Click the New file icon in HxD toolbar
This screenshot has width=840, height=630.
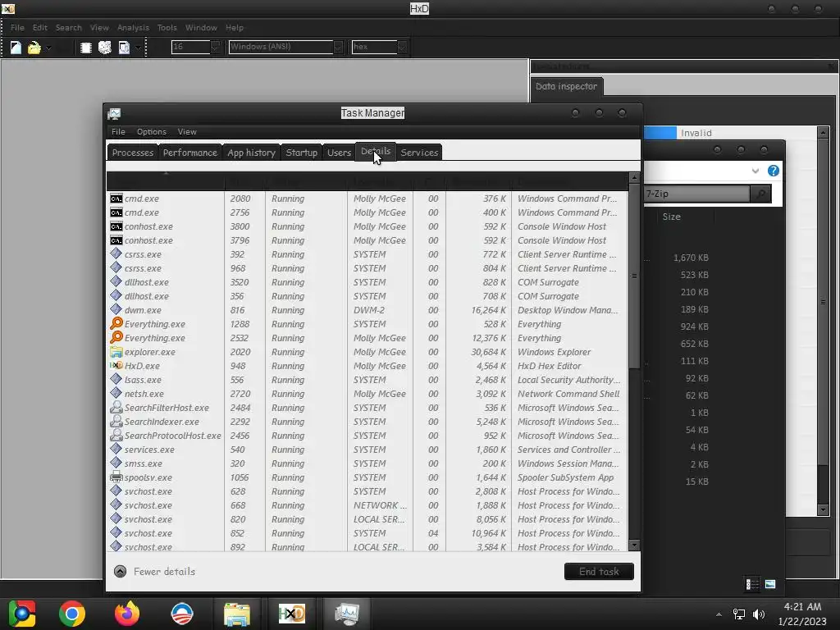point(16,48)
